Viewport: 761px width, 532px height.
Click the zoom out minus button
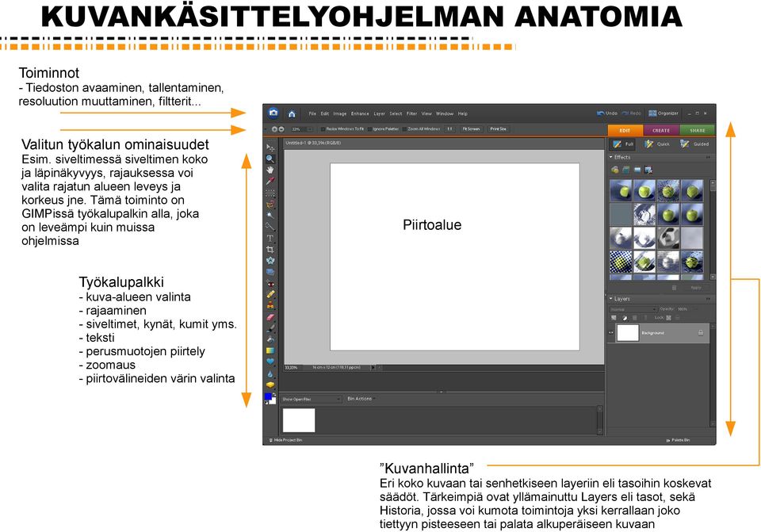[281, 129]
